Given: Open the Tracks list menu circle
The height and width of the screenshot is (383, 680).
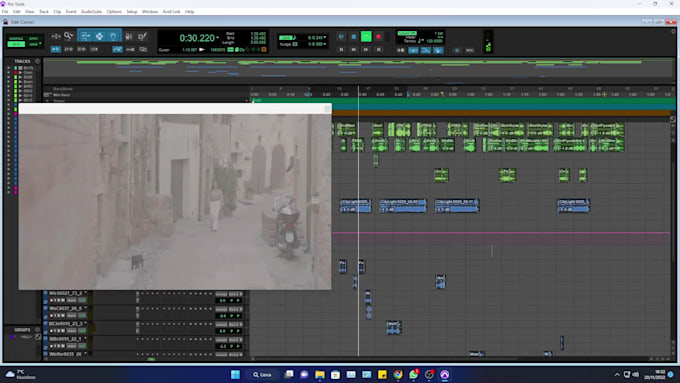Looking at the screenshot, I should pyautogui.click(x=37, y=61).
